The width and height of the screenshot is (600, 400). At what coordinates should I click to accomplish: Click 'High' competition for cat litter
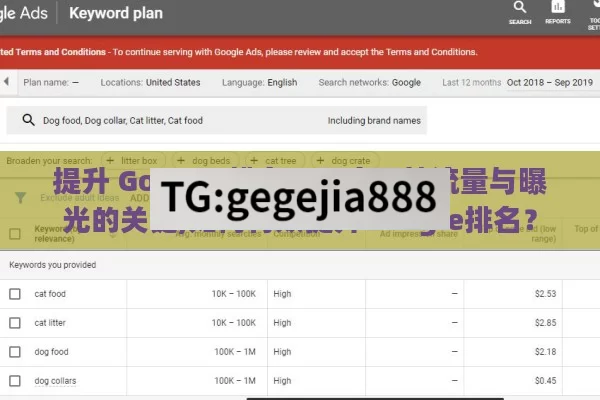(x=282, y=323)
